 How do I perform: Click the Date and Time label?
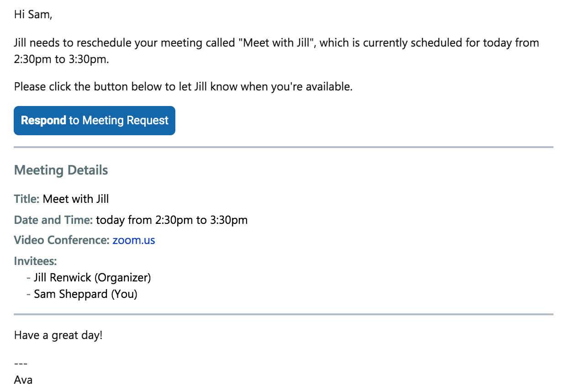pos(53,220)
